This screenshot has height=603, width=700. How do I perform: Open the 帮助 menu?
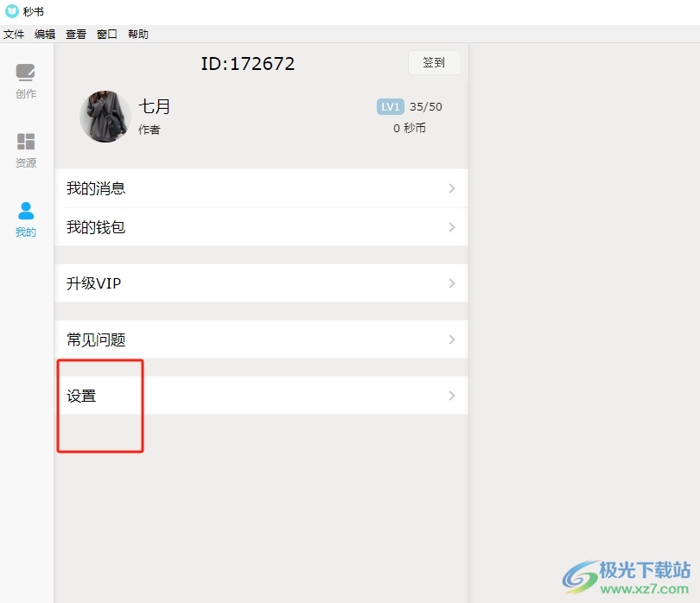(x=138, y=35)
